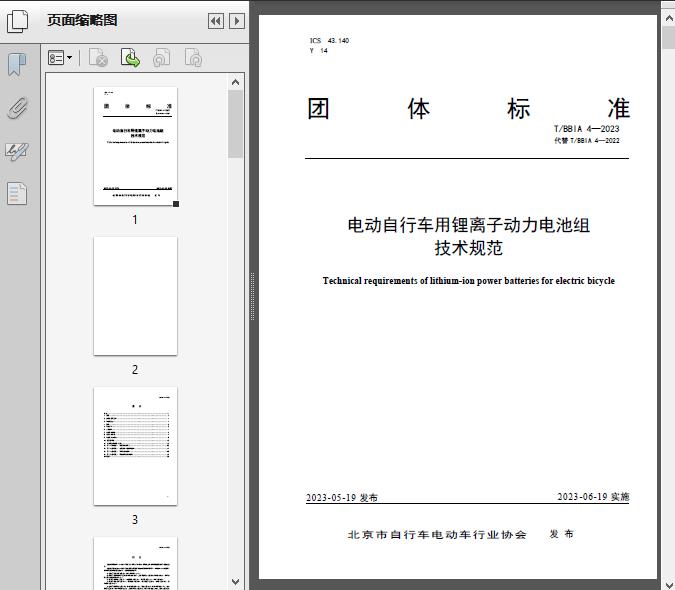Select page 1 thumbnail
The height and width of the screenshot is (590, 675).
click(135, 146)
